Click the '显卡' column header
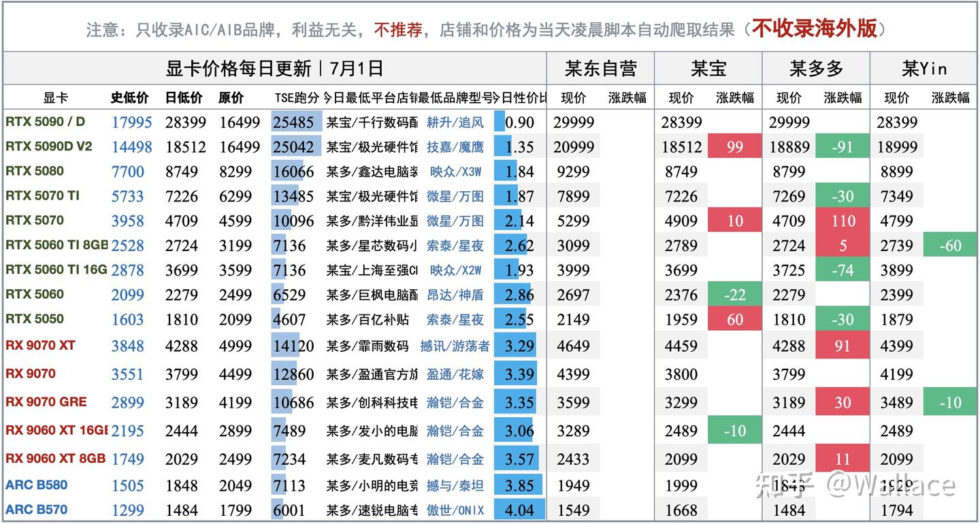980x524 pixels. tap(56, 98)
